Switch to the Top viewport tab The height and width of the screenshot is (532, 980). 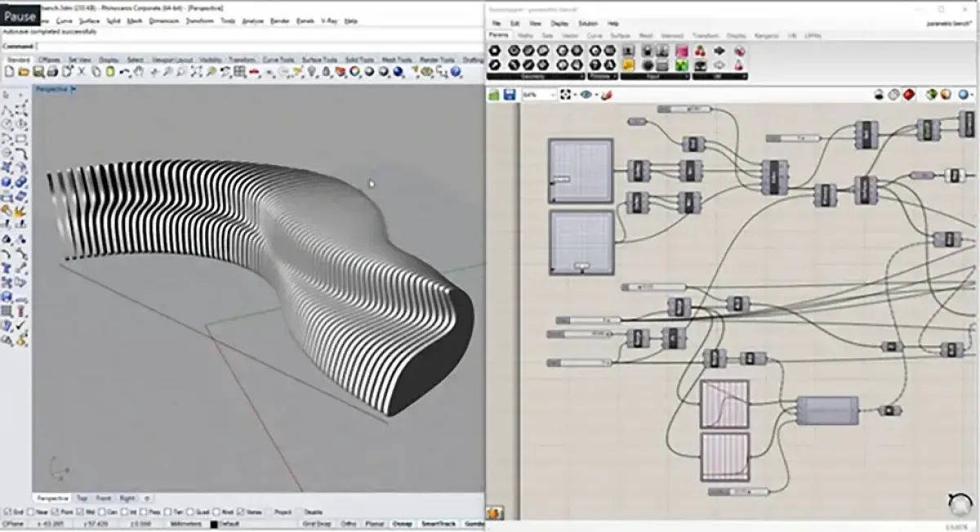coord(82,498)
